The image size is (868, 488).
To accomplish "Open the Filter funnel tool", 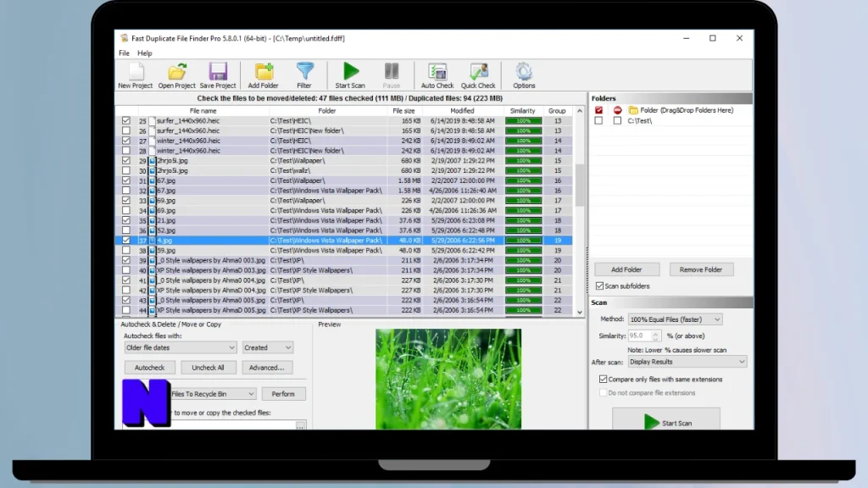I will [x=304, y=72].
